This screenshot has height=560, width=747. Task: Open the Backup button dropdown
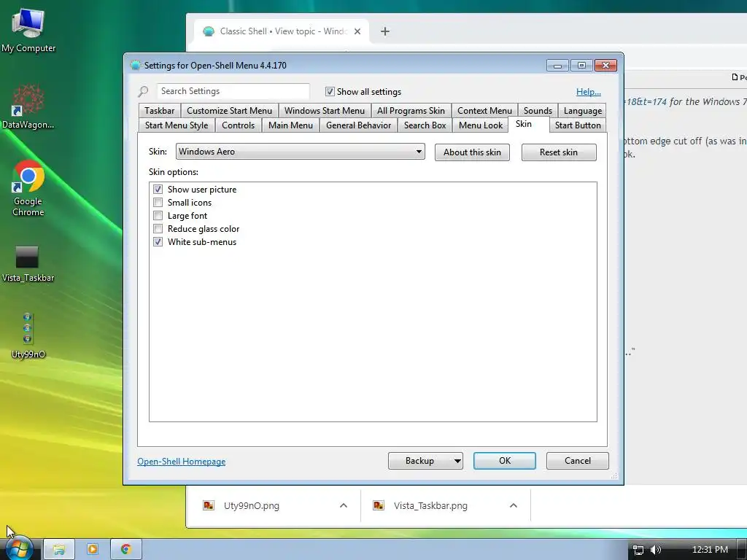[457, 461]
